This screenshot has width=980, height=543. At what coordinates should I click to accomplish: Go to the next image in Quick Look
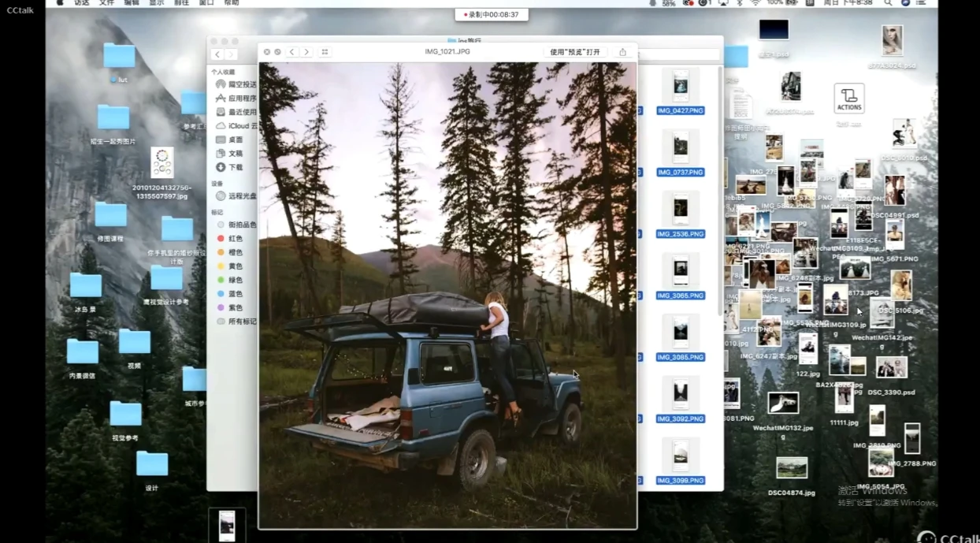tap(306, 52)
